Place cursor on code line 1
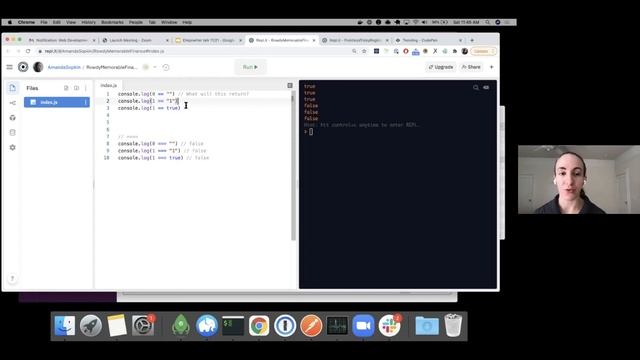640x360 pixels. tap(183, 94)
